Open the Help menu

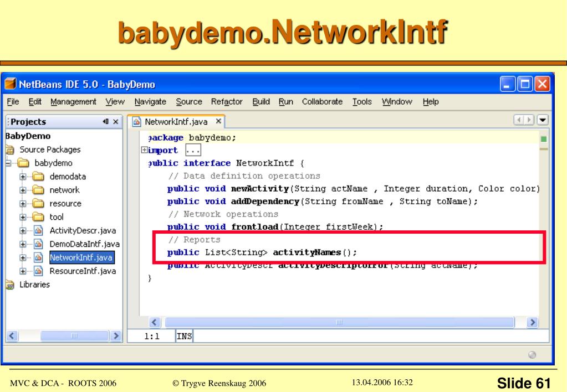(431, 102)
